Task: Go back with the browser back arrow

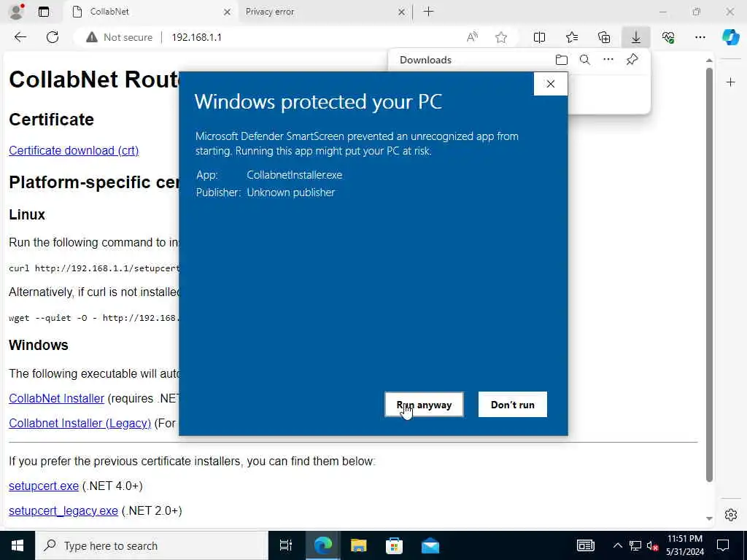Action: click(20, 37)
